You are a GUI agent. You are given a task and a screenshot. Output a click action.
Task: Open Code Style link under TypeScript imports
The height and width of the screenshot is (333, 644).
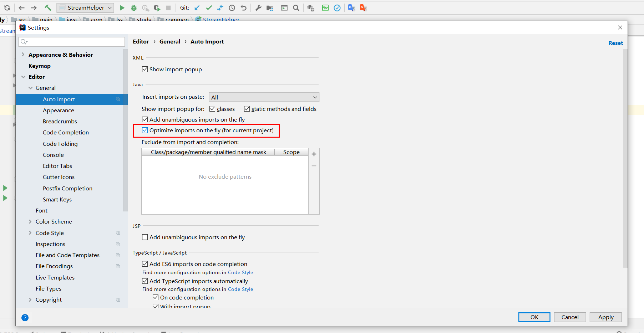240,289
